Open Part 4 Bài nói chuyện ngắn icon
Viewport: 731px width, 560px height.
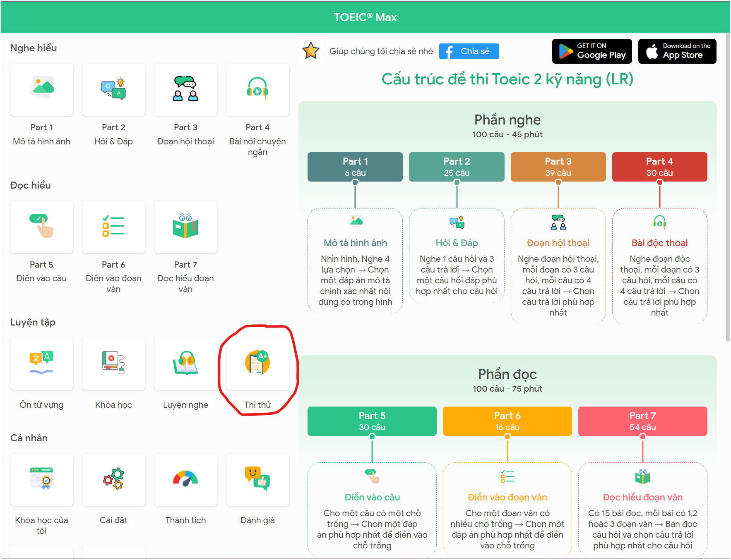(257, 89)
